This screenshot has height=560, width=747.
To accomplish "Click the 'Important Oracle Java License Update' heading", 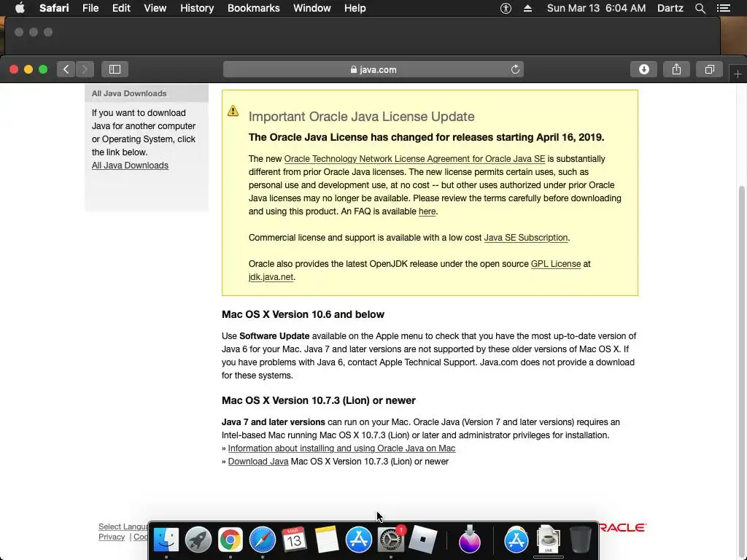I will pos(361,117).
